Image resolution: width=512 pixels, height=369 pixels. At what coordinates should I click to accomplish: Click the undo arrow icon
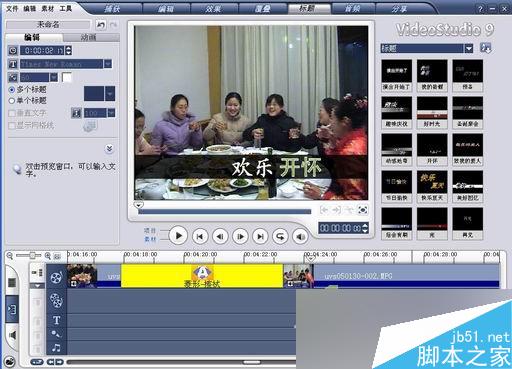pos(101,25)
